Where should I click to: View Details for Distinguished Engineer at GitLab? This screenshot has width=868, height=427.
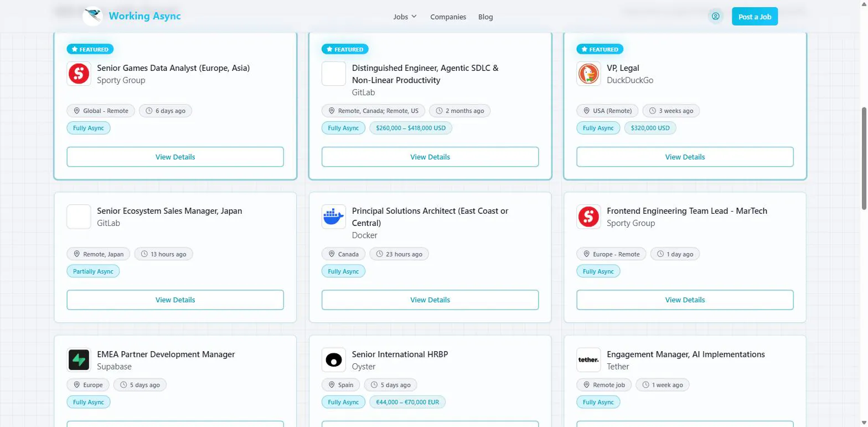pyautogui.click(x=430, y=157)
